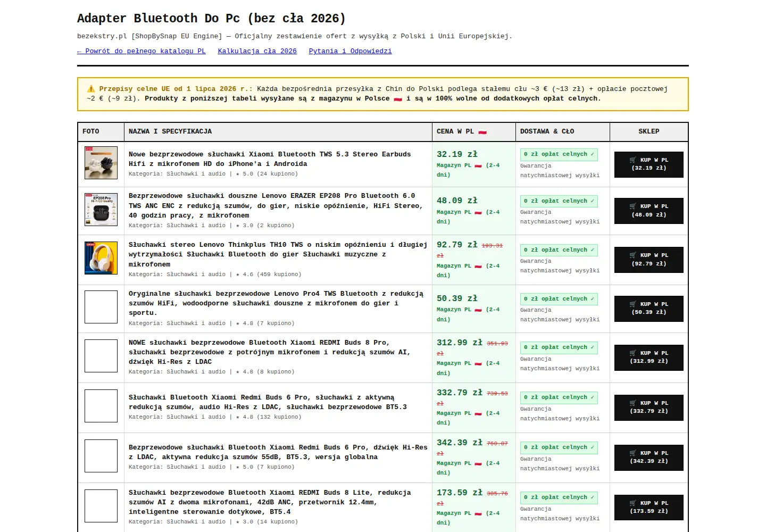Open the Powrót do pełnego katalogu PL link
The width and height of the screenshot is (766, 532).
point(141,51)
